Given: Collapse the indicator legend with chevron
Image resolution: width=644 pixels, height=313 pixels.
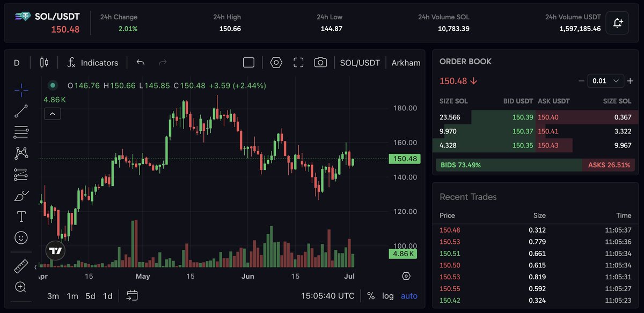Looking at the screenshot, I should (x=53, y=114).
